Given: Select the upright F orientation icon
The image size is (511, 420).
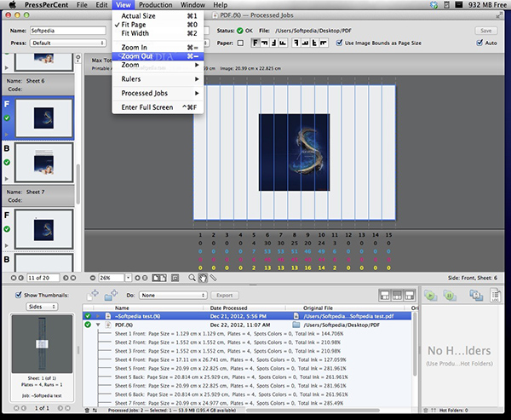Looking at the screenshot, I should [255, 43].
